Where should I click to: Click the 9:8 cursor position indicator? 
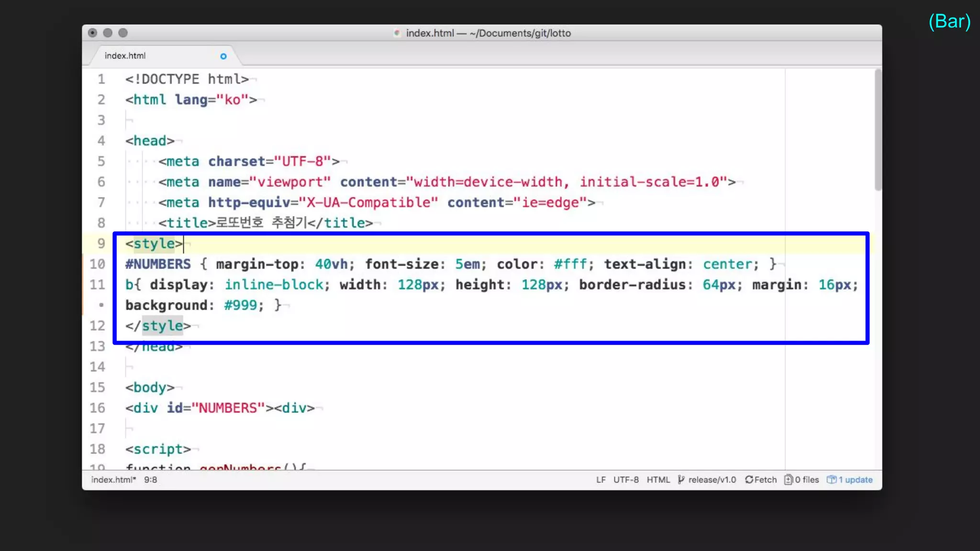click(150, 480)
